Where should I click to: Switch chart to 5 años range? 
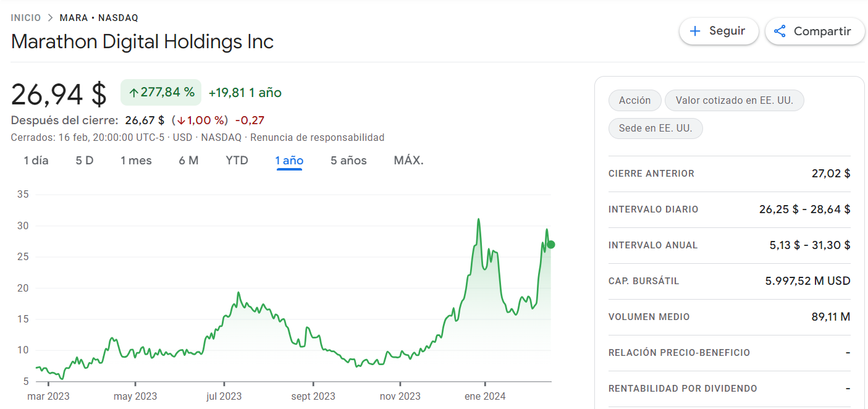[x=348, y=161]
